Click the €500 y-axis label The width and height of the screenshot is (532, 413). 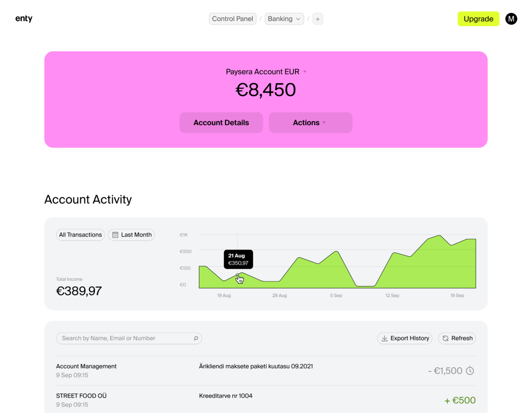pyautogui.click(x=186, y=252)
